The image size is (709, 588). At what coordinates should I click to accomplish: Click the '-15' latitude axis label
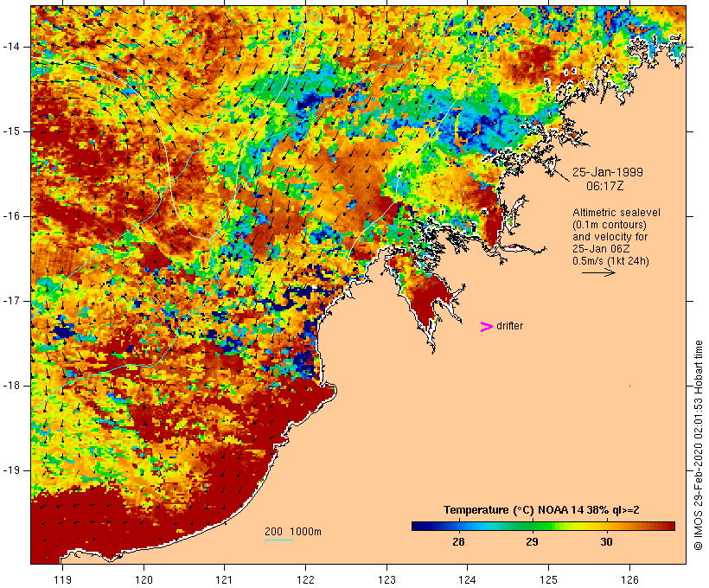pos(11,131)
